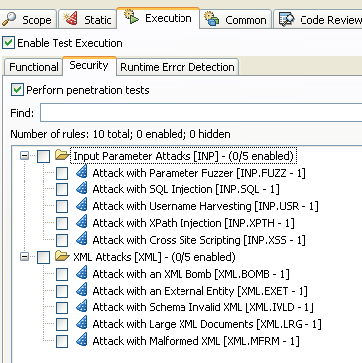Disable the Enable Test Execution checkbox
This screenshot has height=363, width=362.
pos(9,43)
